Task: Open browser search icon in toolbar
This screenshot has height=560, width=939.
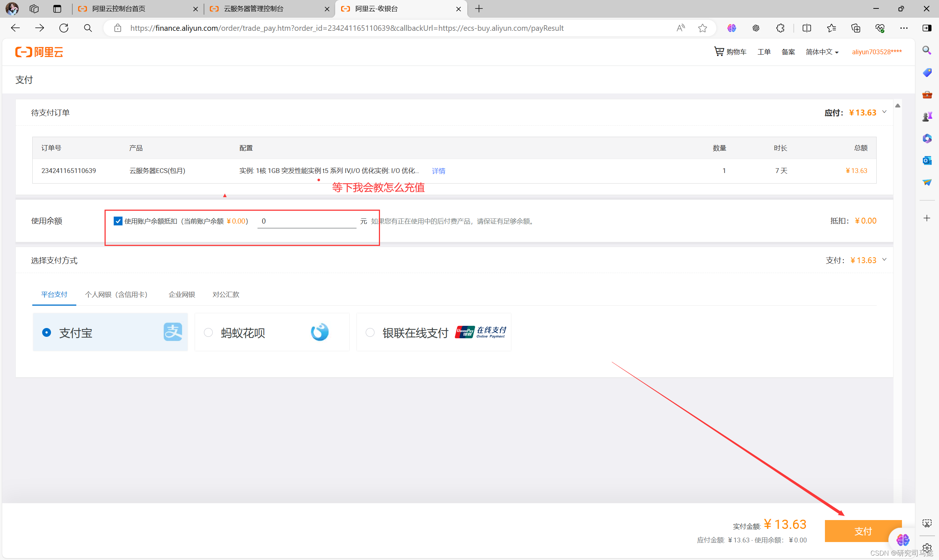Action: pos(88,28)
